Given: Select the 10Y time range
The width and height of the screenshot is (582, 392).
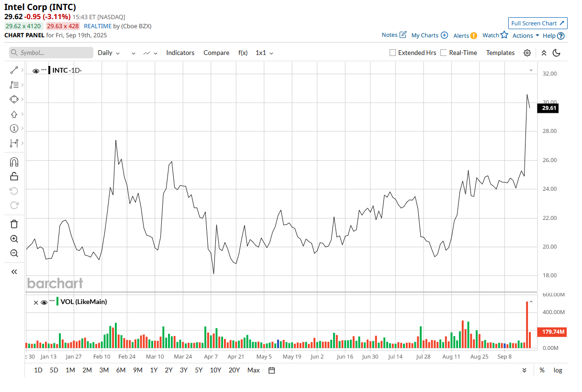Looking at the screenshot, I should pyautogui.click(x=215, y=370).
